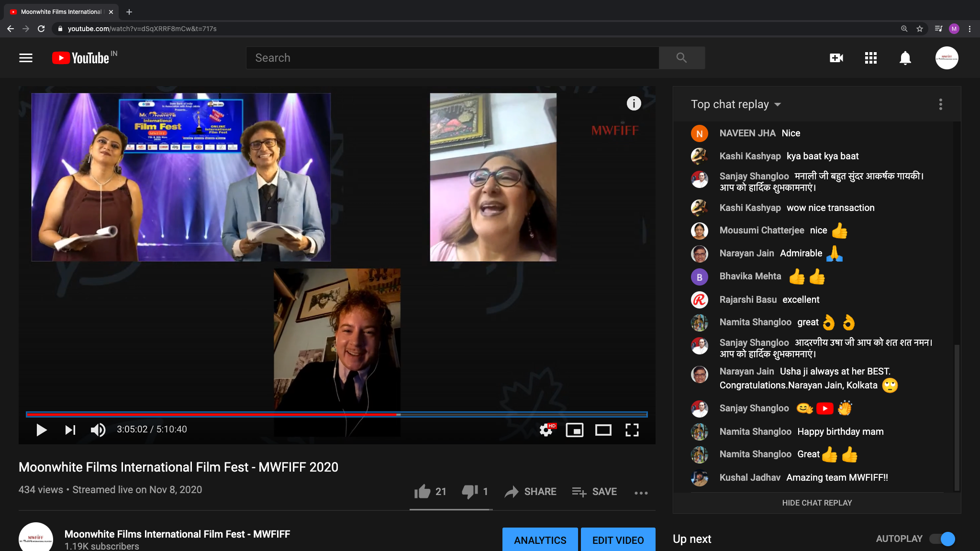Viewport: 980px width, 551px height.
Task: Select the Moonwhite Films browser tab
Action: 61,12
